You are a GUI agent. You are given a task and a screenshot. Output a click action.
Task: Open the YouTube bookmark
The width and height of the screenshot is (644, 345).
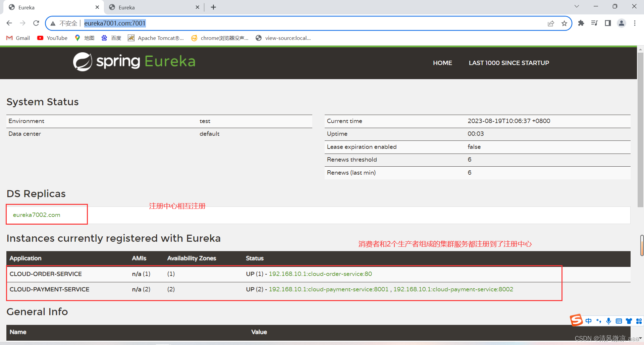pos(52,38)
